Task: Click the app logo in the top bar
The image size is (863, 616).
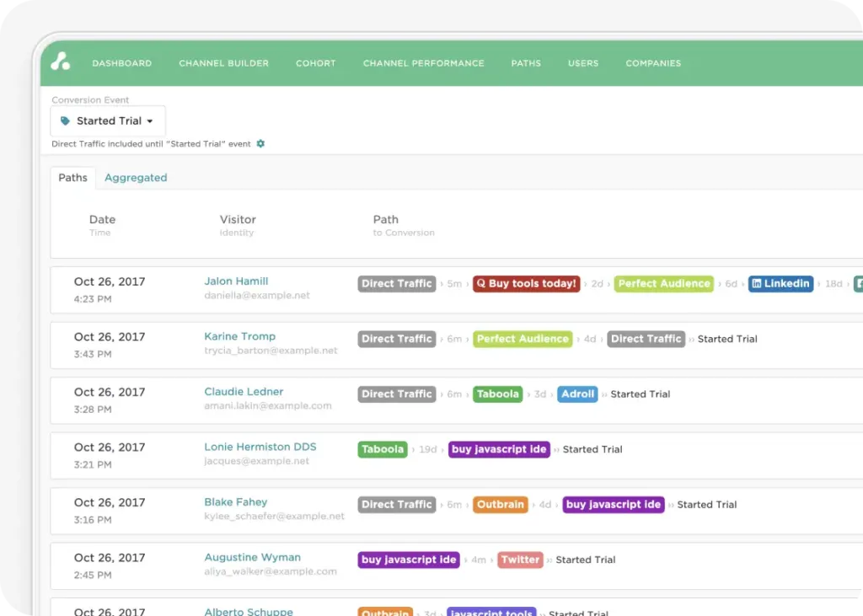Action: (60, 62)
